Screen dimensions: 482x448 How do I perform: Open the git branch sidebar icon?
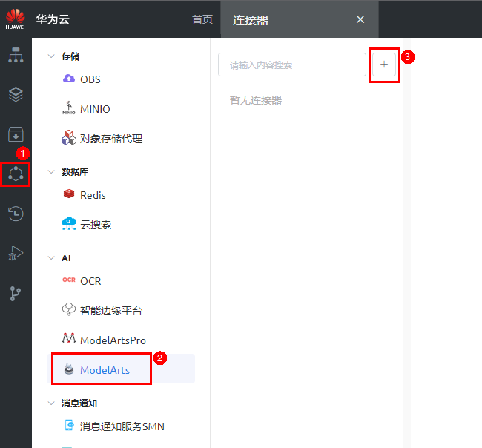[16, 293]
